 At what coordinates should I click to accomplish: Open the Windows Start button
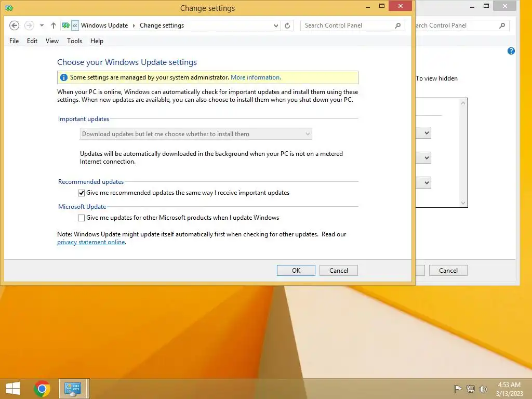(x=13, y=389)
